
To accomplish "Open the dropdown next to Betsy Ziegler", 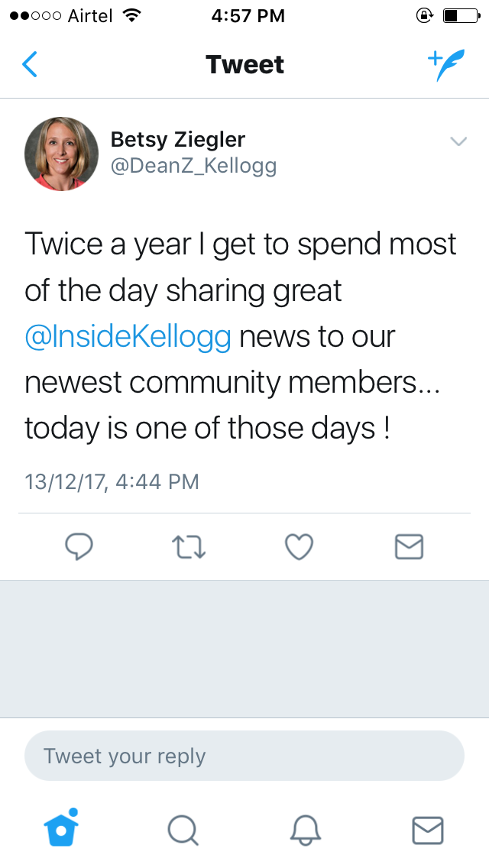I will tap(458, 141).
